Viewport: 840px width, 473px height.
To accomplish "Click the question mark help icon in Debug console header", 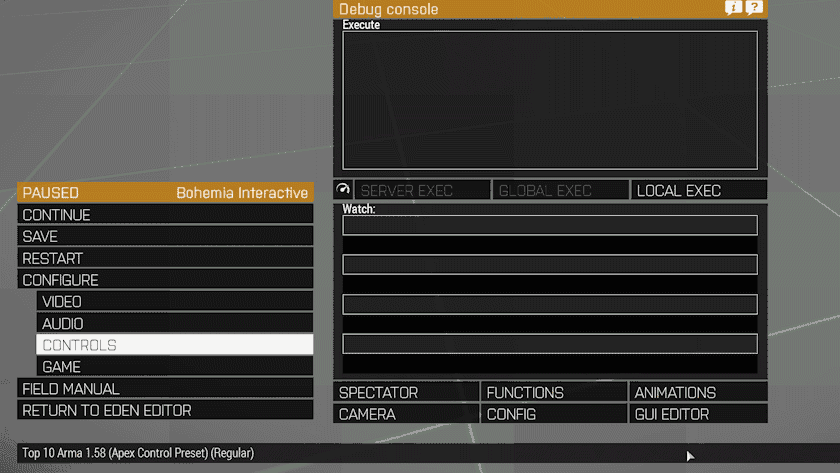I will pos(754,7).
